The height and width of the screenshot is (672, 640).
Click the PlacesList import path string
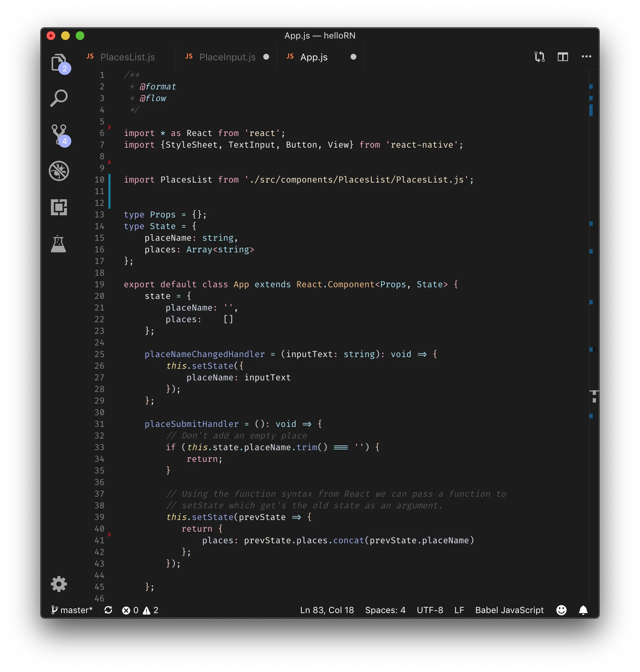(x=356, y=180)
